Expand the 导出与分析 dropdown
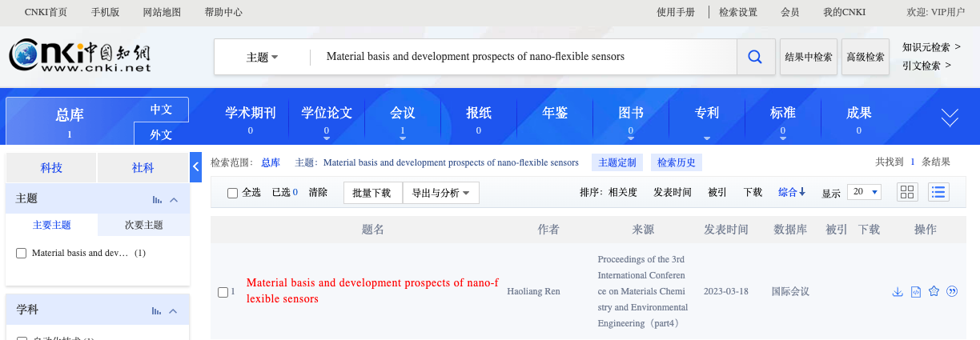 pyautogui.click(x=440, y=193)
